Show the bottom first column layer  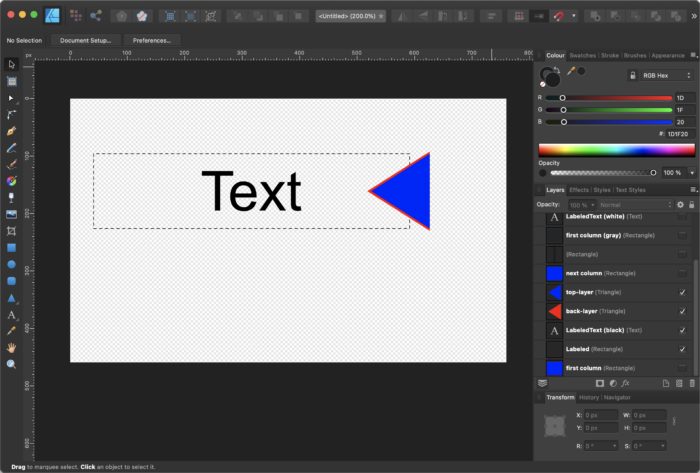682,368
